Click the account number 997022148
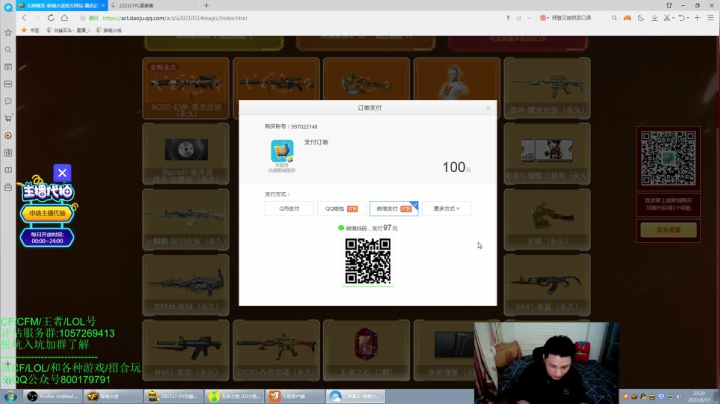720x404 pixels. pyautogui.click(x=304, y=127)
